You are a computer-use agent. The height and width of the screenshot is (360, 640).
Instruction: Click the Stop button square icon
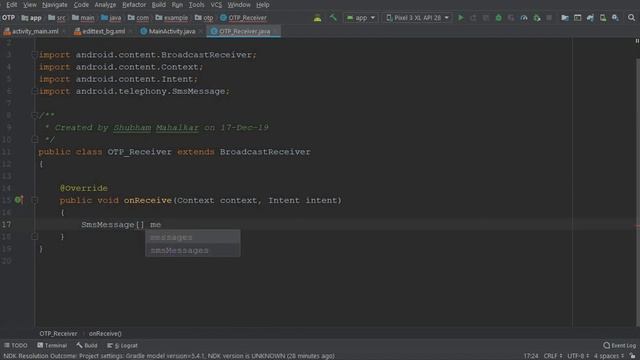549,18
